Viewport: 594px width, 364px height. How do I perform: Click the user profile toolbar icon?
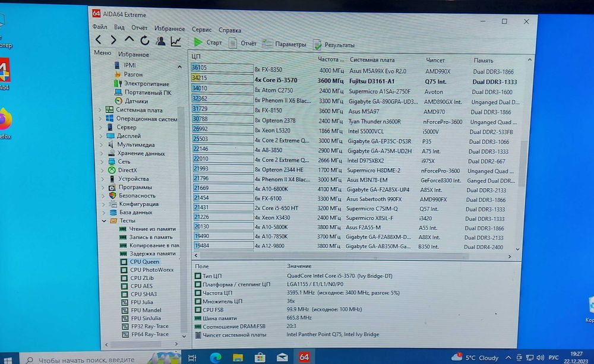[160, 40]
